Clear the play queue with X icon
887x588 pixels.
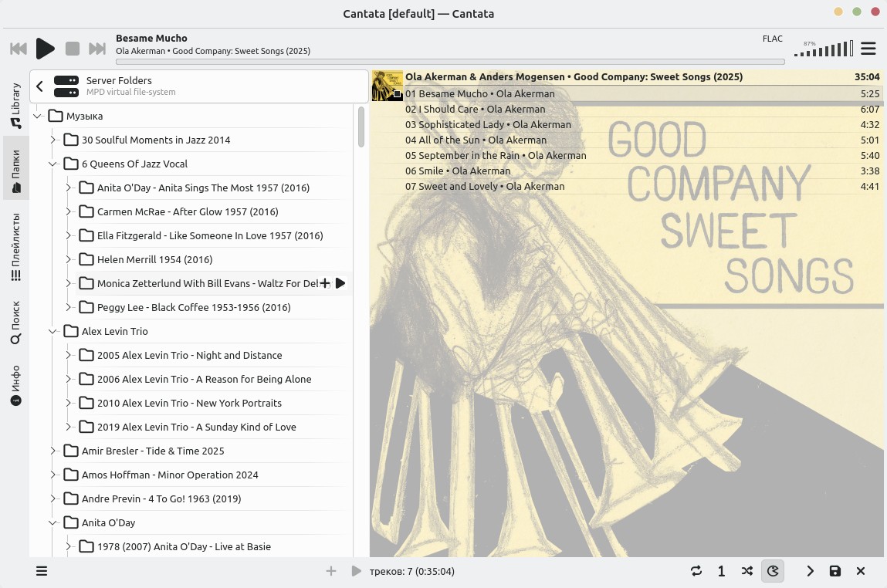[861, 571]
